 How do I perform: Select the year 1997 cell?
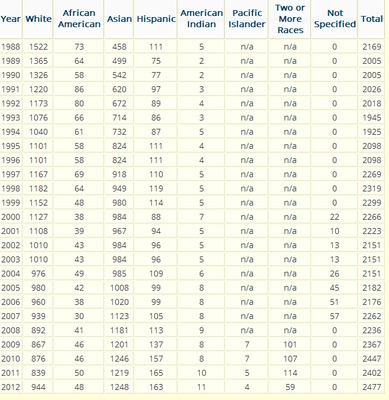11,174
